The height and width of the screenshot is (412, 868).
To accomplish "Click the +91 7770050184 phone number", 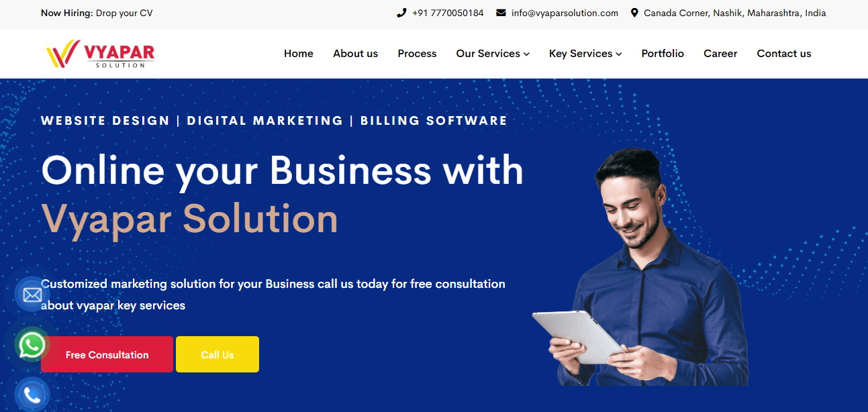I will pyautogui.click(x=448, y=13).
